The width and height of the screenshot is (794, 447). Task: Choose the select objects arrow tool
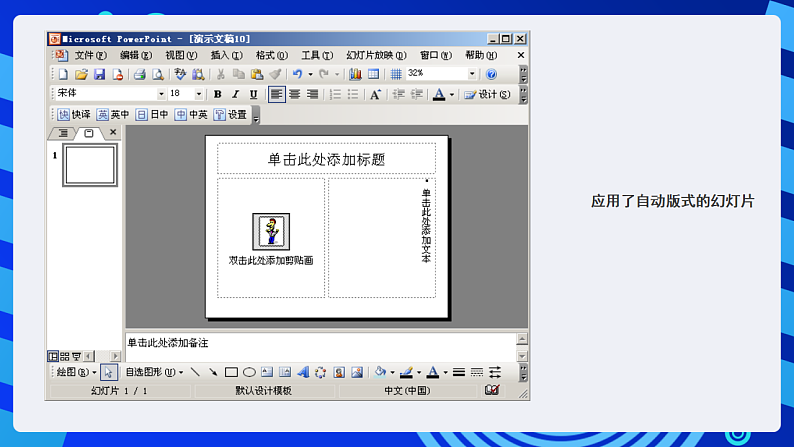coord(108,373)
